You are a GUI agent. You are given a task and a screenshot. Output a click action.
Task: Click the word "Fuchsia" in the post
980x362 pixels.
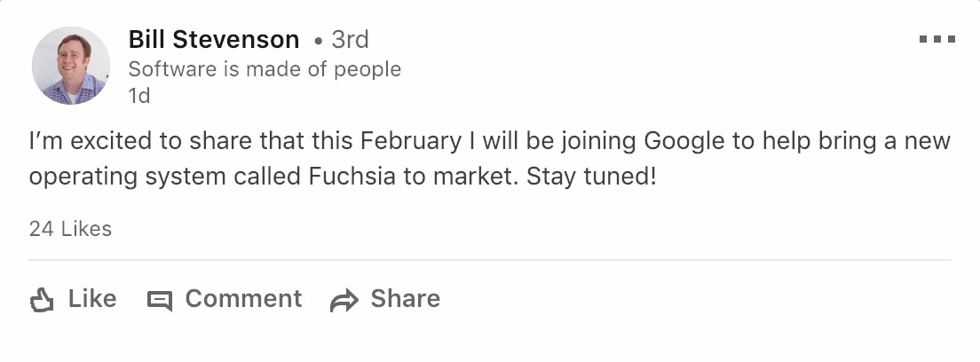coord(352,176)
